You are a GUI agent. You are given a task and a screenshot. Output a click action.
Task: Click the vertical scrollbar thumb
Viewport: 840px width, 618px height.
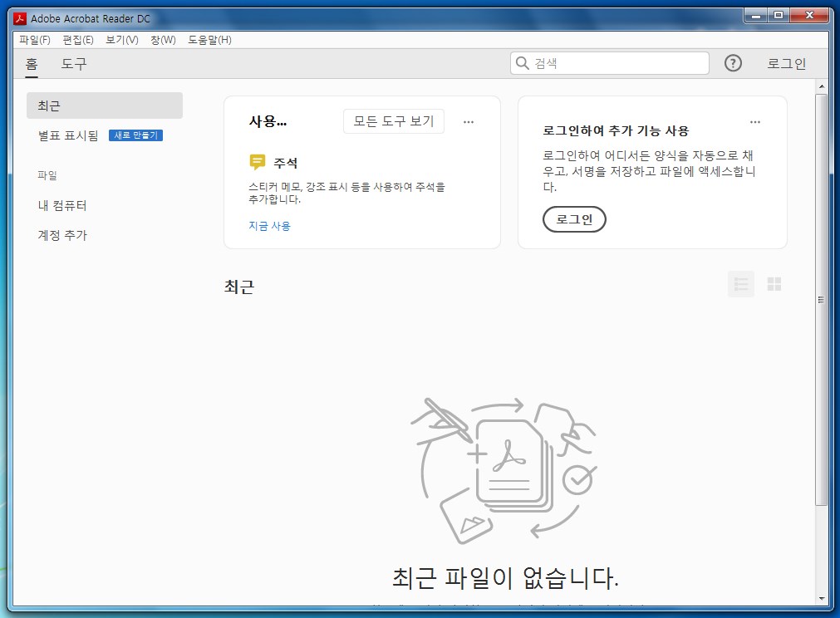[821, 300]
